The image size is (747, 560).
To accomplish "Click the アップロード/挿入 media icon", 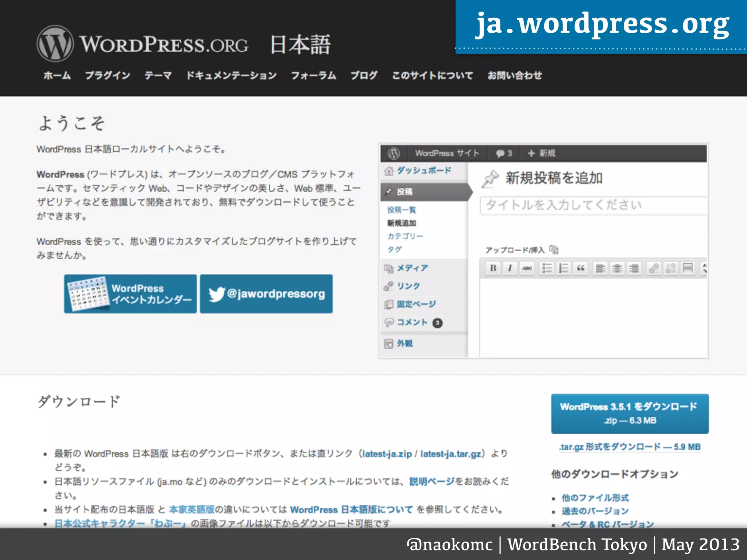I will click(x=554, y=250).
